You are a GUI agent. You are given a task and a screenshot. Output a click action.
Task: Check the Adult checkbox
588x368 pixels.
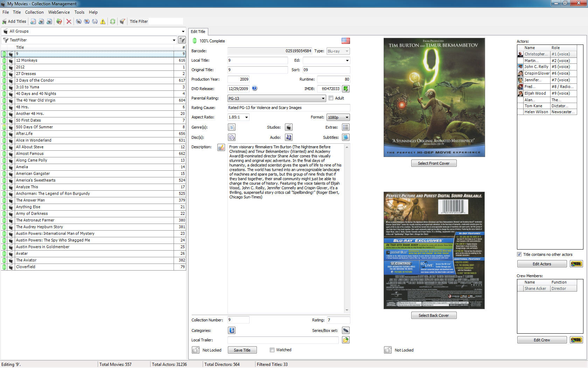click(x=331, y=98)
